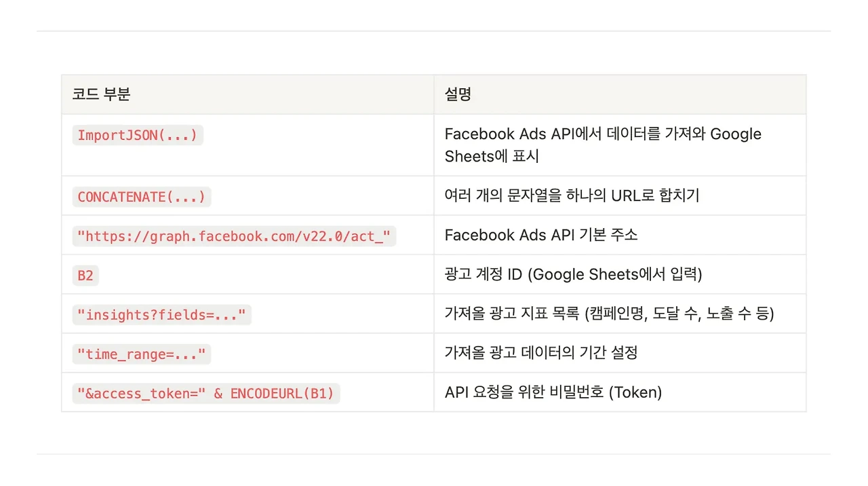Image resolution: width=868 pixels, height=486 pixels.
Task: Click the B2 code snippet
Action: 85,276
